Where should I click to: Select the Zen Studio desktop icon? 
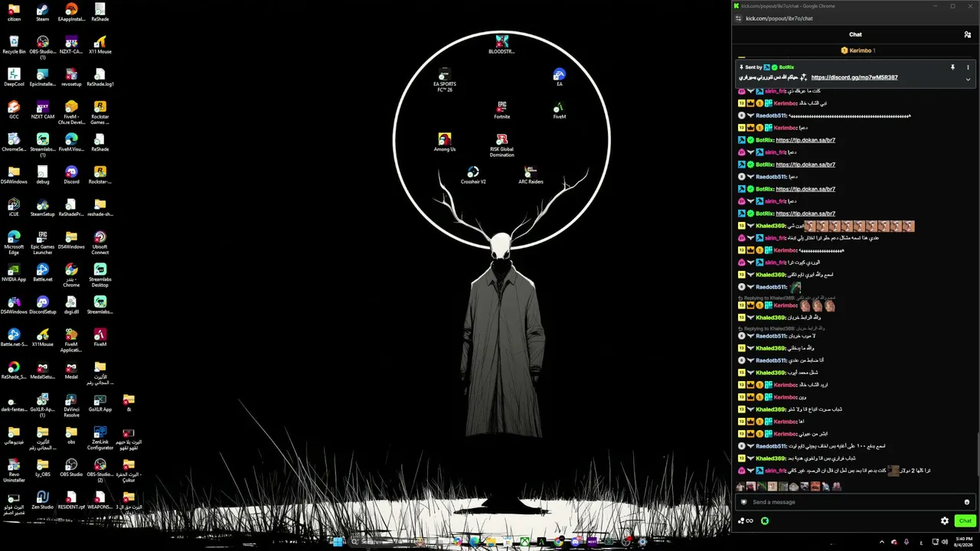[x=42, y=500]
